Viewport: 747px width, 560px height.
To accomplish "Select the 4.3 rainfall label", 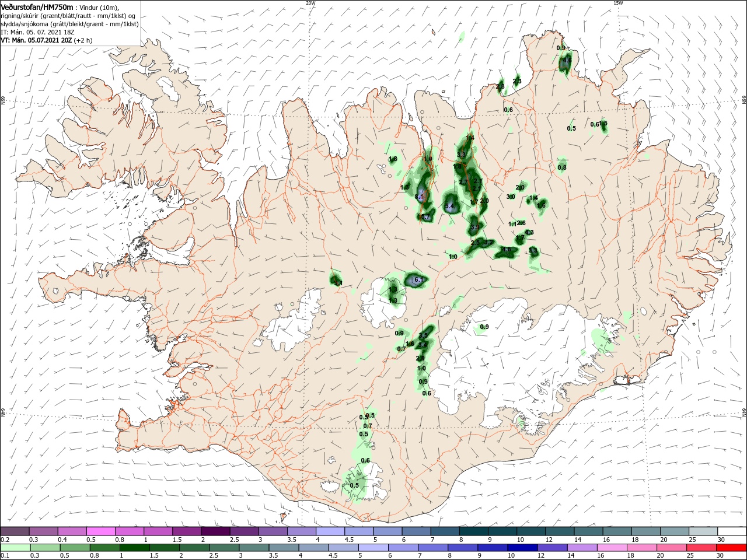I will tap(529, 232).
